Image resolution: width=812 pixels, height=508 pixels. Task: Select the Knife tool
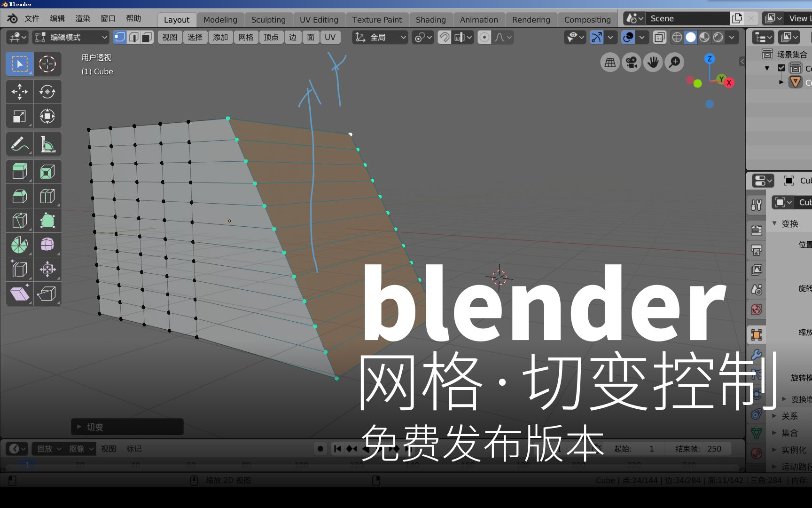pyautogui.click(x=19, y=221)
